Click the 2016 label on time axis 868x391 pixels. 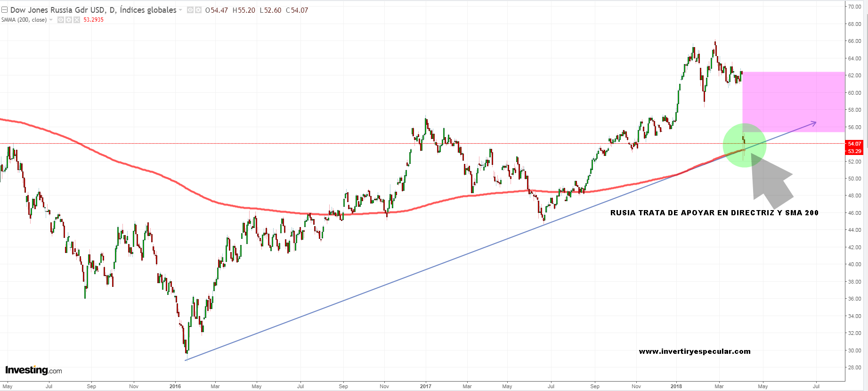(x=175, y=386)
